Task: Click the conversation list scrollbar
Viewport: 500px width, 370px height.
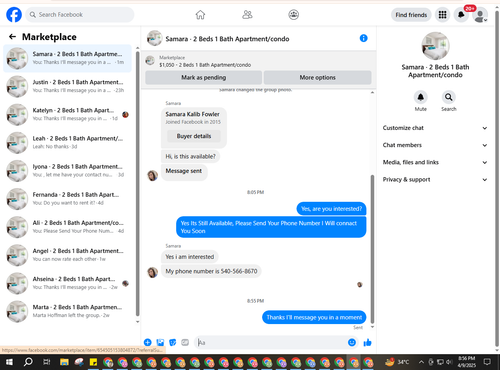Action: [137, 183]
